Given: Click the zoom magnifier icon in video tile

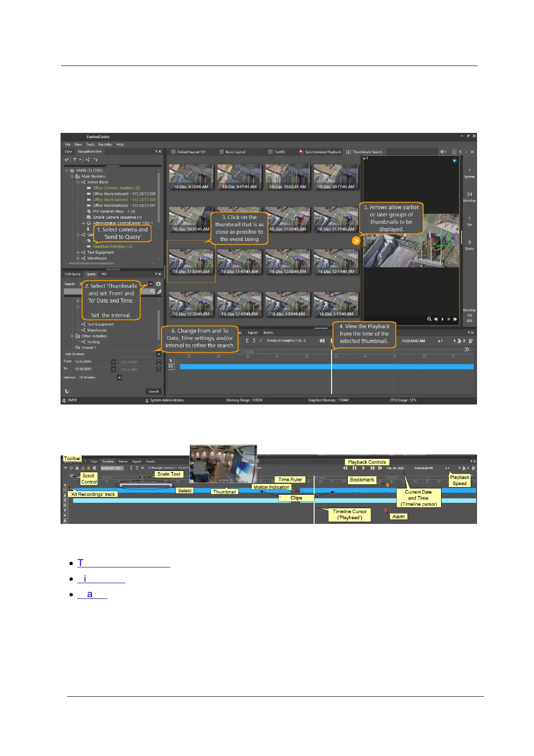Looking at the screenshot, I should click(429, 319).
